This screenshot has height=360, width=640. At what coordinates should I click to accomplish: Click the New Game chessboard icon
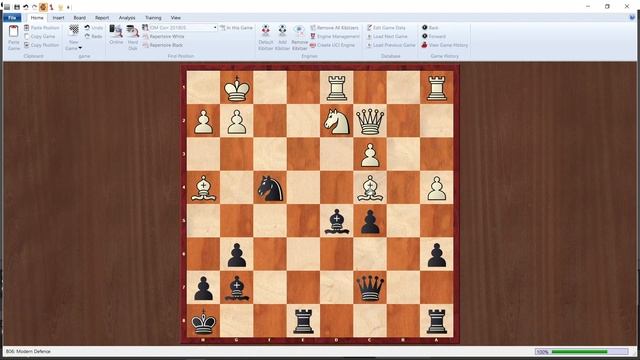73,31
